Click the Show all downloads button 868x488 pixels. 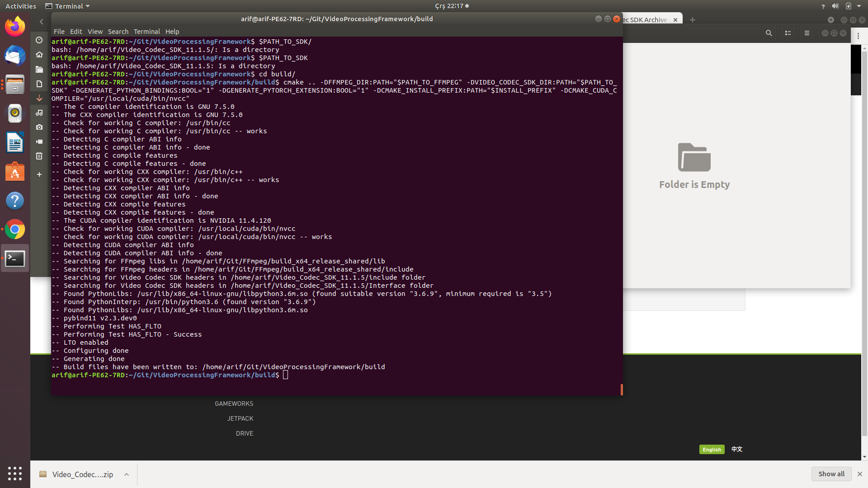[831, 474]
